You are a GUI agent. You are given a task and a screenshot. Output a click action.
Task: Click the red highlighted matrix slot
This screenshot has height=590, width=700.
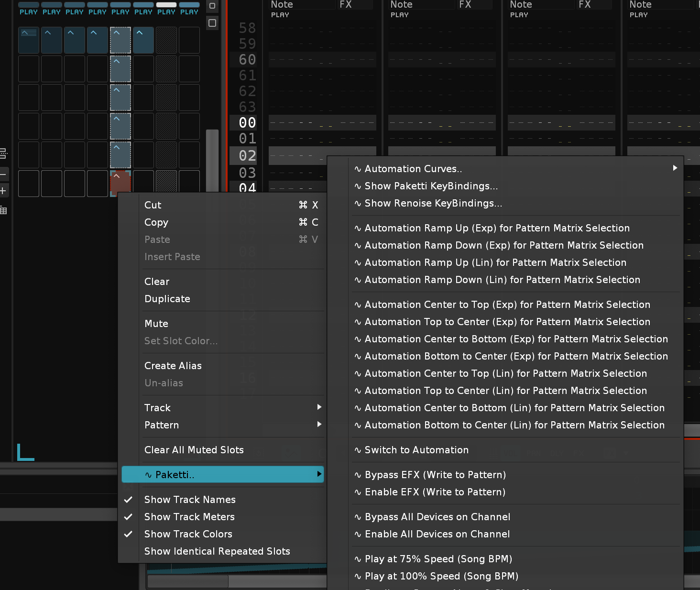coord(120,182)
